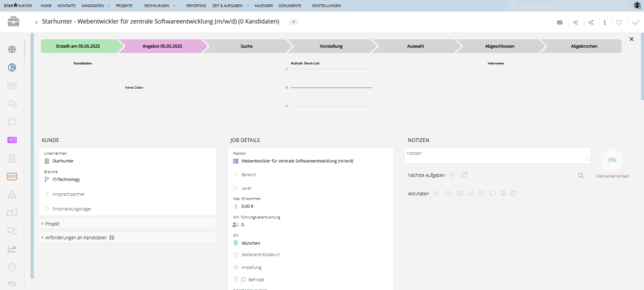
Task: Open the KANDIDATEN menu
Action: pos(93,6)
